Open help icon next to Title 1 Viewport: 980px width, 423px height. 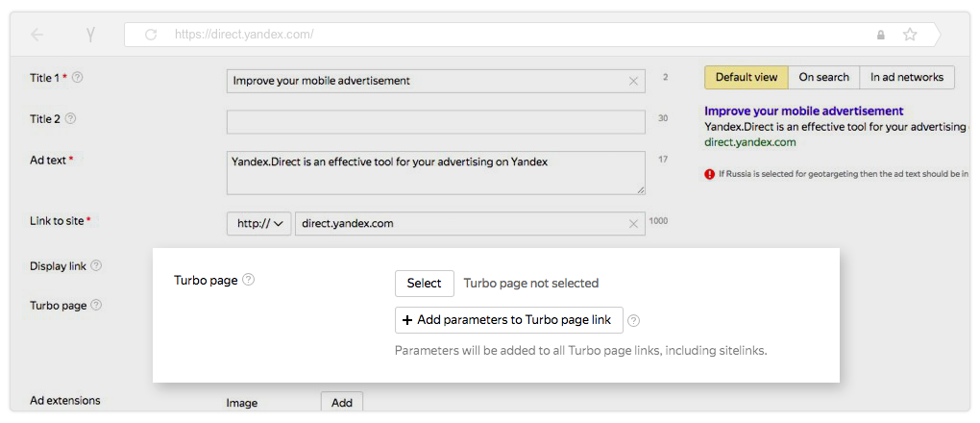coord(77,77)
